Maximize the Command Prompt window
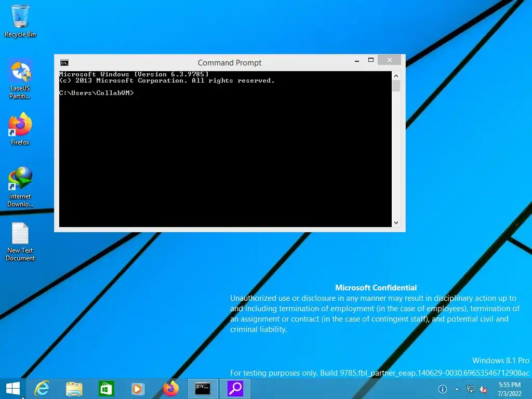This screenshot has height=399, width=532. (371, 60)
